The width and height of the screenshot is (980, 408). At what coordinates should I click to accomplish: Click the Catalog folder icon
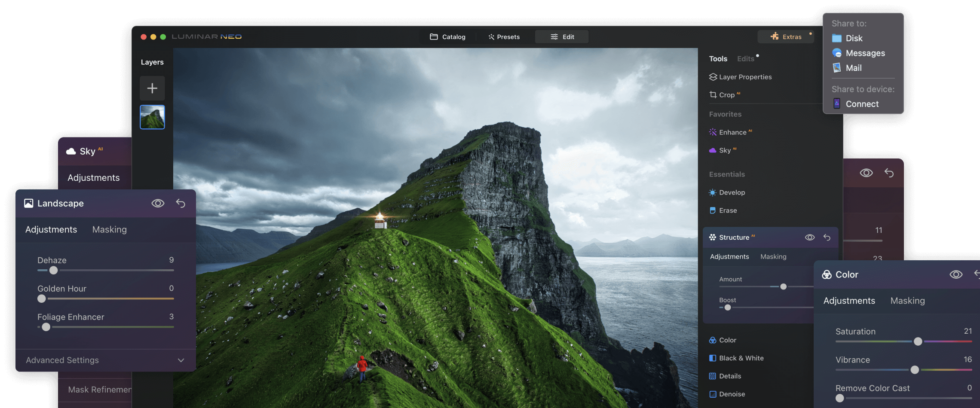click(434, 37)
